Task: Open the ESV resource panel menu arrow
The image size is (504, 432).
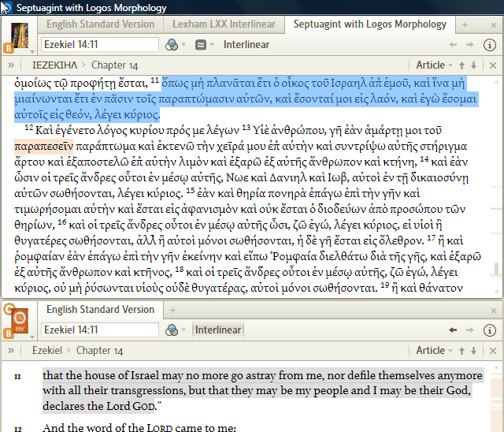Action: click(32, 337)
